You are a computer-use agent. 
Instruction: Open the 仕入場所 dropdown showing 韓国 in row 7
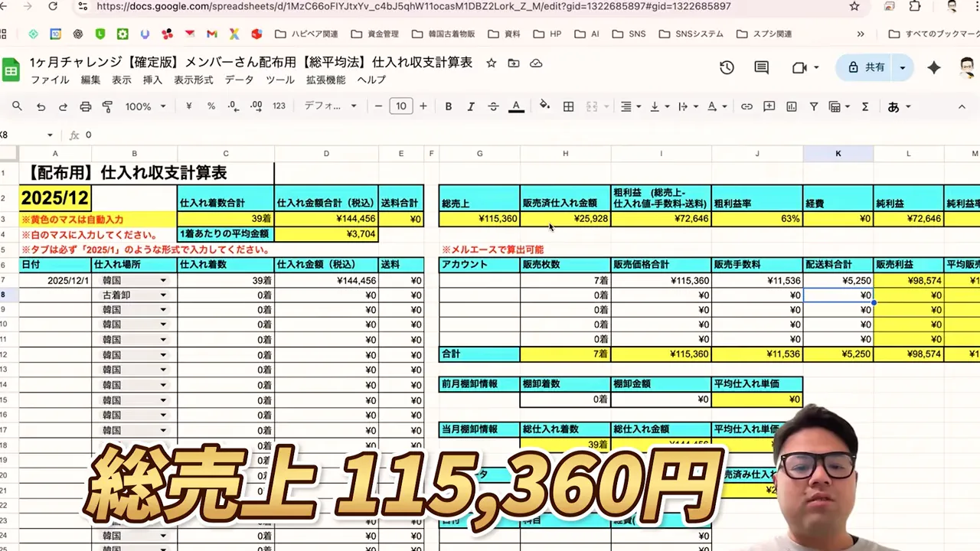[163, 280]
